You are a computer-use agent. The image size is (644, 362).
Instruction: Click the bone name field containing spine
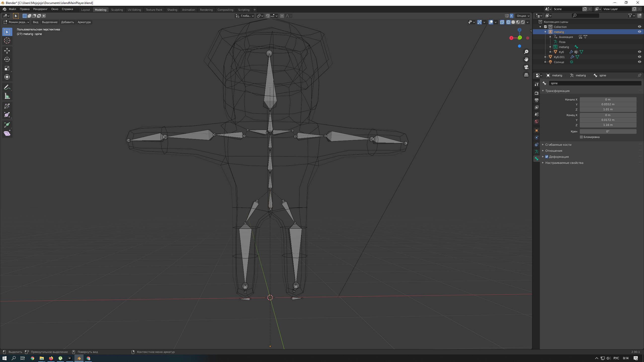coord(595,83)
